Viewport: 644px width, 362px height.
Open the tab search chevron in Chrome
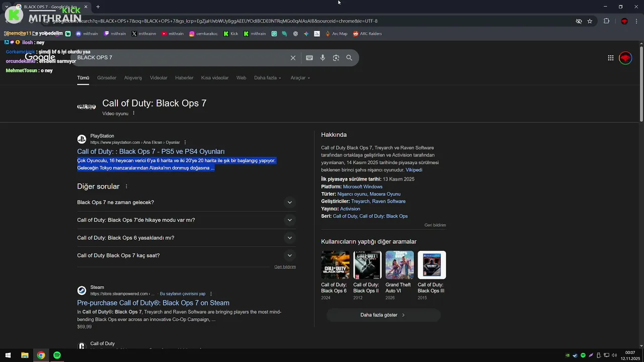6,7
